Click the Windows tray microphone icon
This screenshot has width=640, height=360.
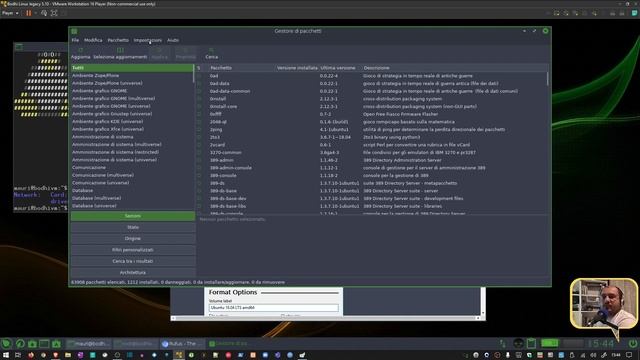[507, 355]
